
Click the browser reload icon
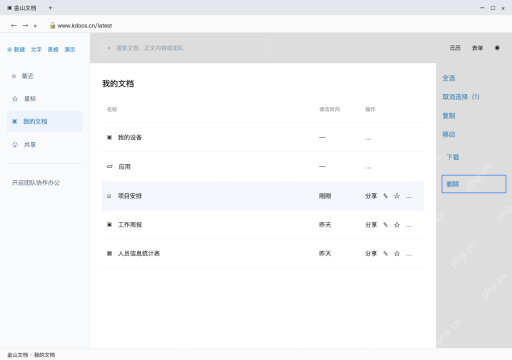(35, 26)
